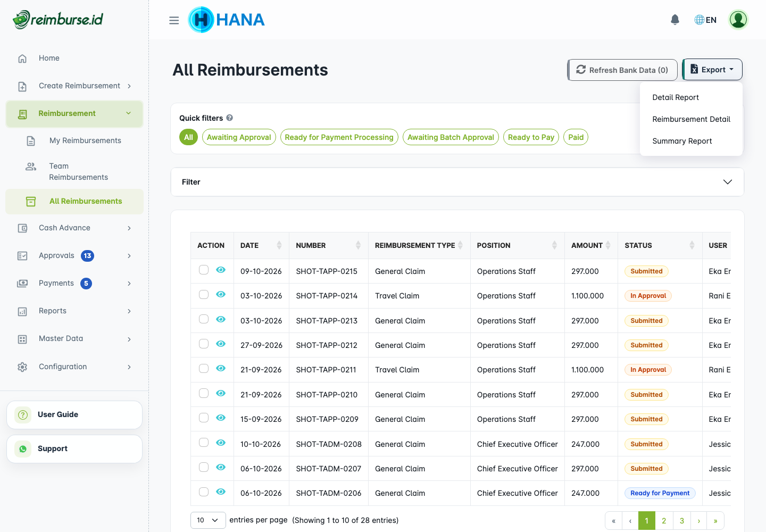766x532 pixels.
Task: Click the Home sidebar icon
Action: click(22, 59)
